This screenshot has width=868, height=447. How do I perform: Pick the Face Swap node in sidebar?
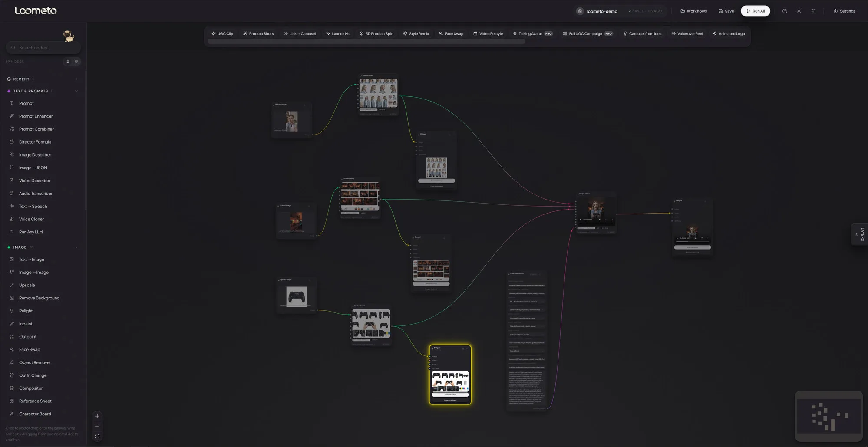pos(43,349)
